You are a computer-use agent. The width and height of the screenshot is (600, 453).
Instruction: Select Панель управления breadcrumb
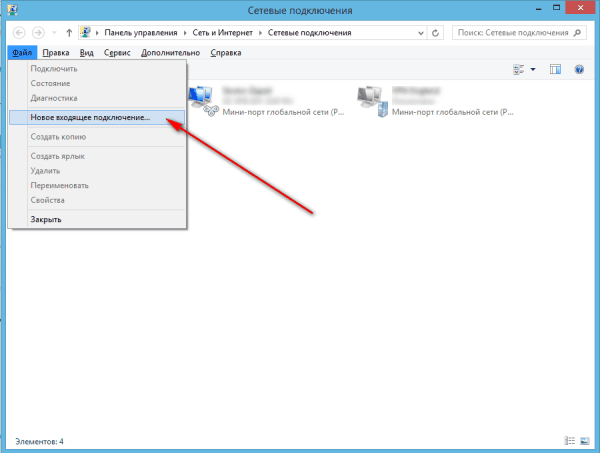pos(141,33)
